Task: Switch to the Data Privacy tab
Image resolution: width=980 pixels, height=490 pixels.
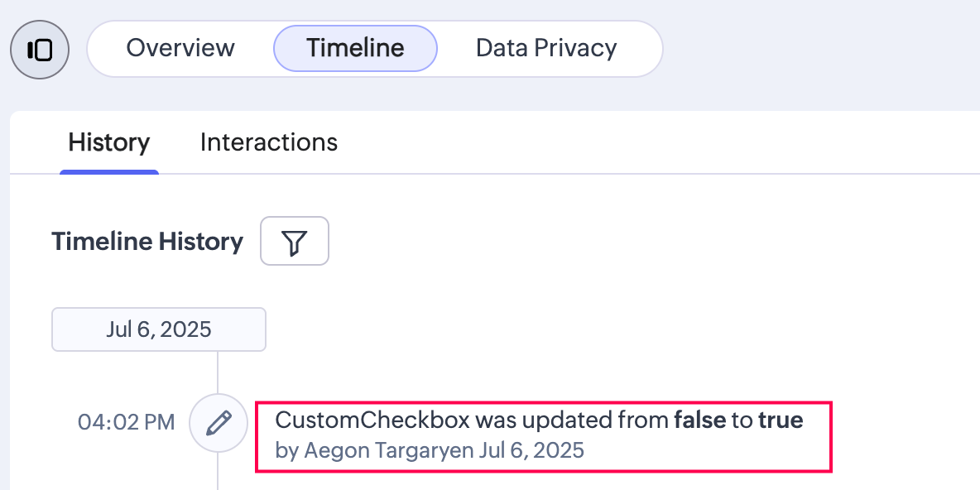Action: (x=546, y=48)
